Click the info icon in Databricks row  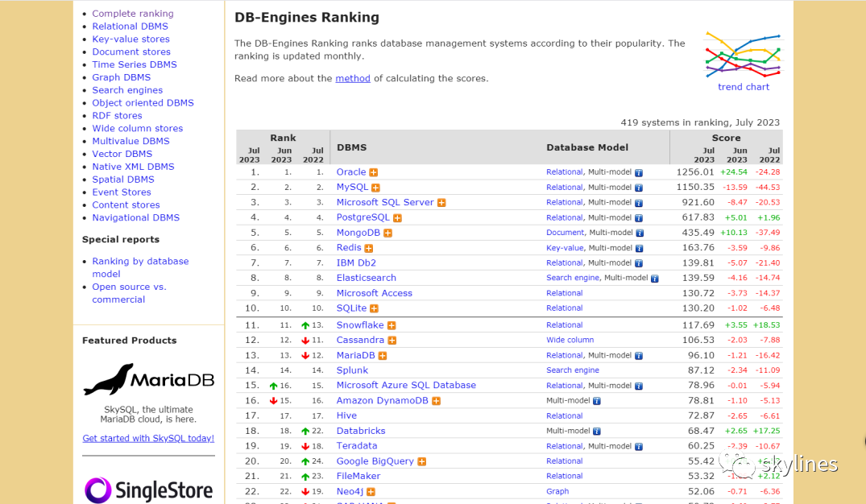[596, 431]
